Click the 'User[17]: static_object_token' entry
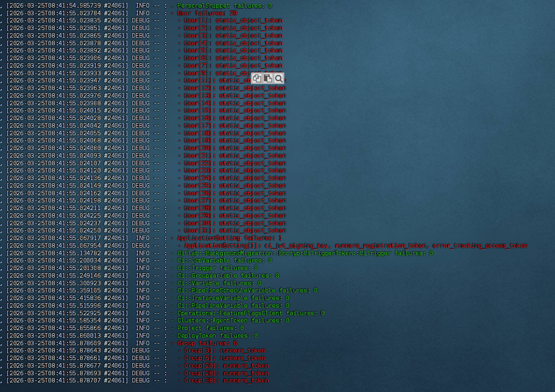Image resolution: width=555 pixels, height=392 pixels. 235,126
